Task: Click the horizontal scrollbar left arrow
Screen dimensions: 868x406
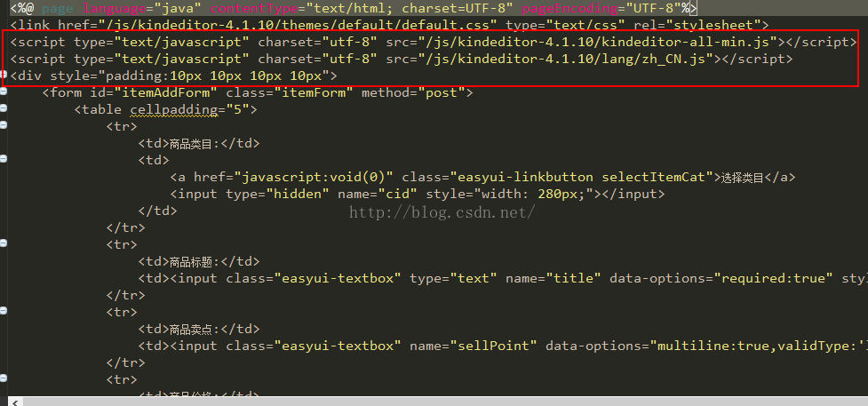Action: tap(15, 402)
